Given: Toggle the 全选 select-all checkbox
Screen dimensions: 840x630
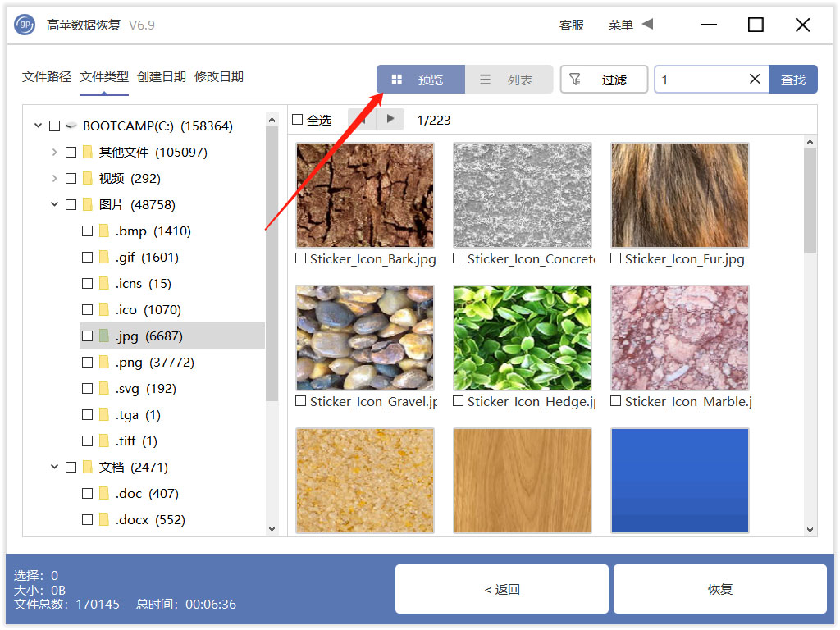Looking at the screenshot, I should pyautogui.click(x=297, y=120).
